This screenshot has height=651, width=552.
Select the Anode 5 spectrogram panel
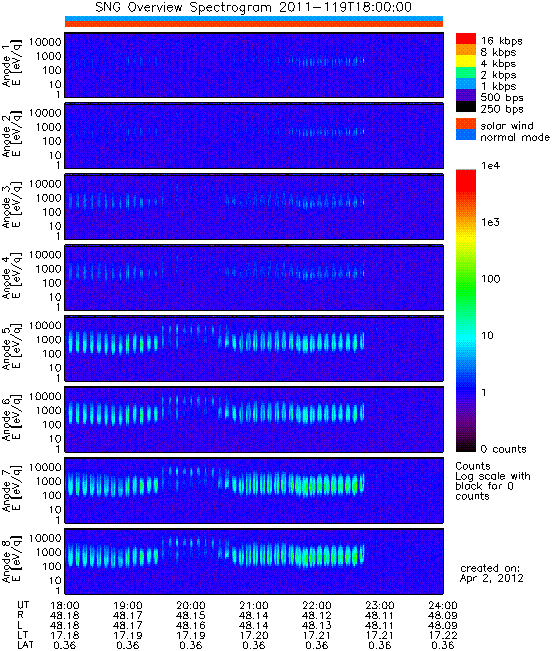click(254, 348)
